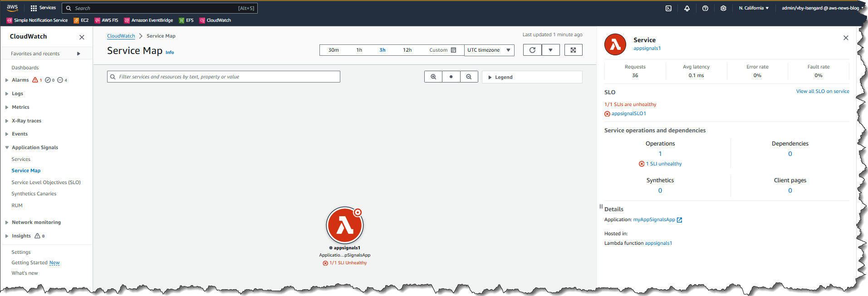Image resolution: width=868 pixels, height=296 pixels.
Task: Open the help question mark icon
Action: click(705, 8)
